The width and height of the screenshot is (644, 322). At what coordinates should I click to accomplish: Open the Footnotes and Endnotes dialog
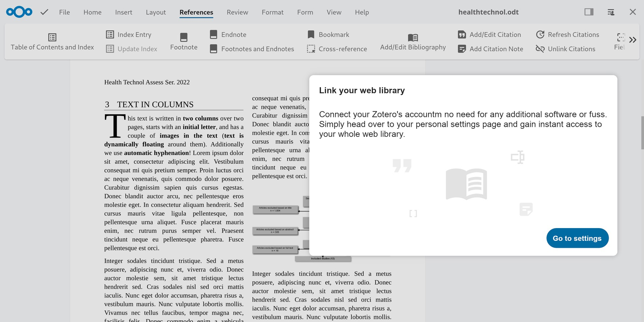click(252, 49)
